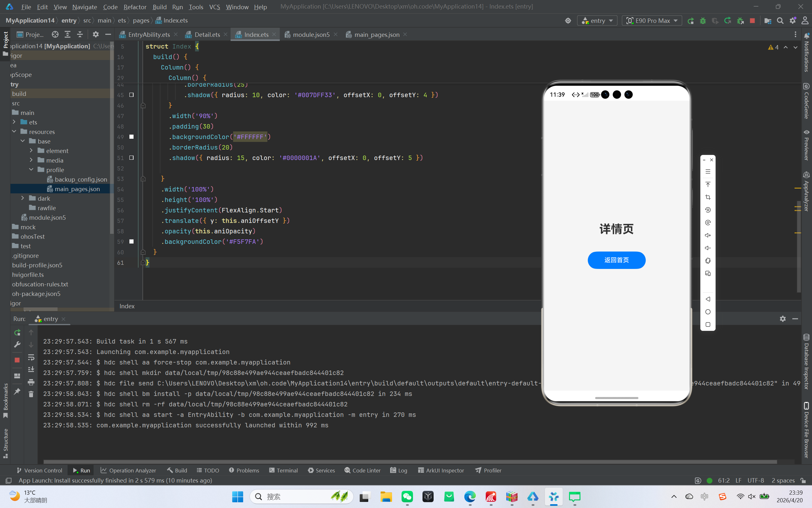Screen dimensions: 812x508
Task: Open the ArkUI Inspector tool window
Action: (441, 470)
